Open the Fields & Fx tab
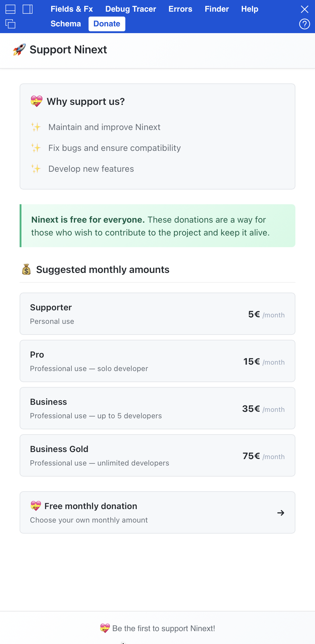 tap(72, 9)
